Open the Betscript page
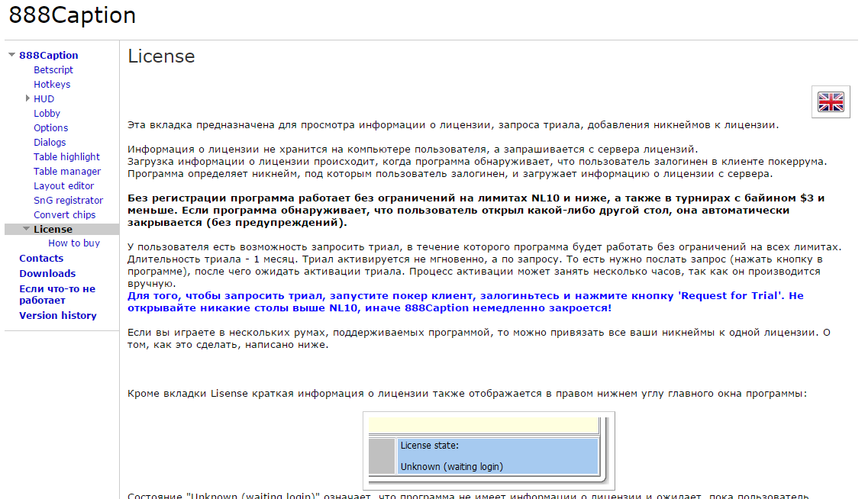 53,69
